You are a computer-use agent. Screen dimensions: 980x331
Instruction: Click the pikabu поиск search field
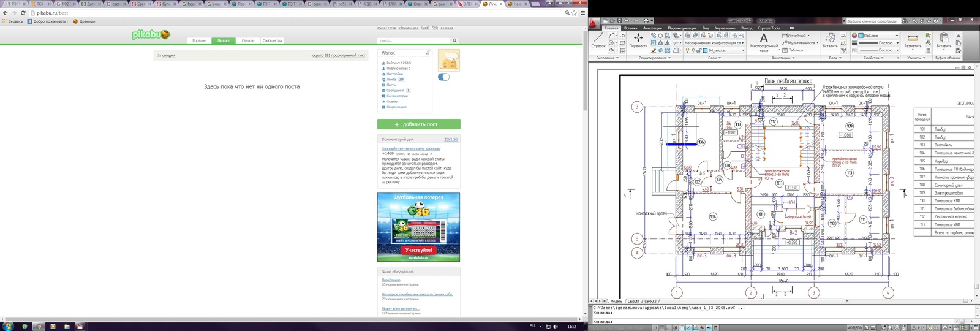tap(413, 40)
